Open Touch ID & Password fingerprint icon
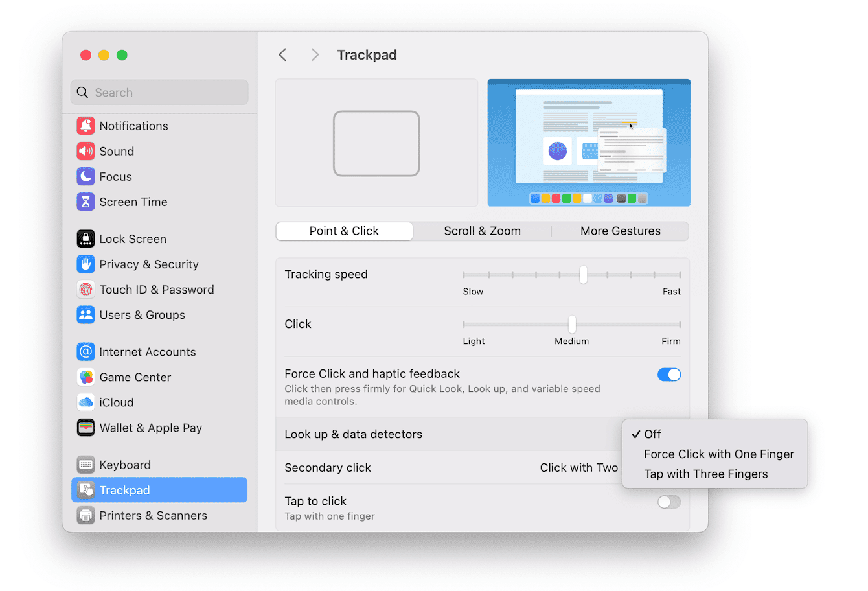This screenshot has height=591, width=868. coord(86,290)
